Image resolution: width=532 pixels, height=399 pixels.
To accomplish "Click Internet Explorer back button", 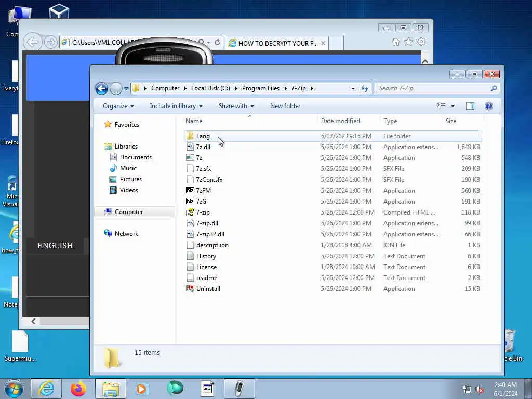I will click(33, 42).
